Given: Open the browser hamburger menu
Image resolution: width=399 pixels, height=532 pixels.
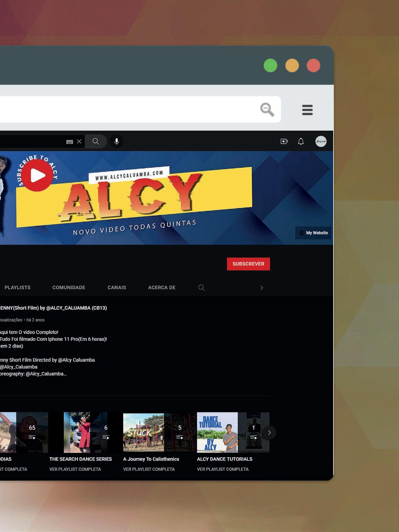Looking at the screenshot, I should pos(307,110).
